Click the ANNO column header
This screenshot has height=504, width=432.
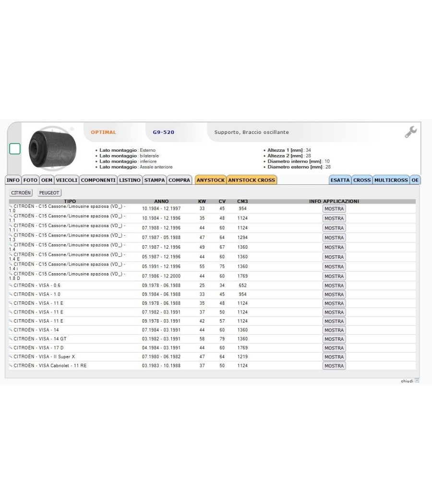click(x=161, y=201)
